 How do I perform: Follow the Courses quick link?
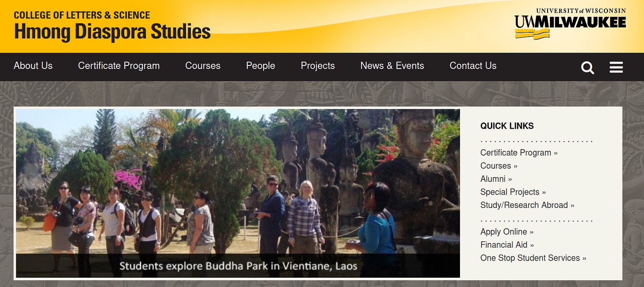(499, 166)
